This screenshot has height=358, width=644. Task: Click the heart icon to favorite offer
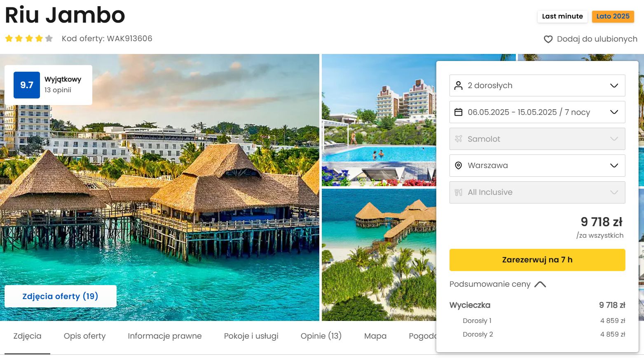548,39
